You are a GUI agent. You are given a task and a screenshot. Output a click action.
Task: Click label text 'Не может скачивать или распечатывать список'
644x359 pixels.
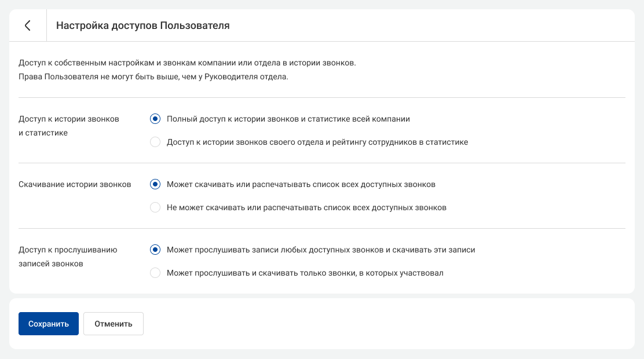click(306, 207)
